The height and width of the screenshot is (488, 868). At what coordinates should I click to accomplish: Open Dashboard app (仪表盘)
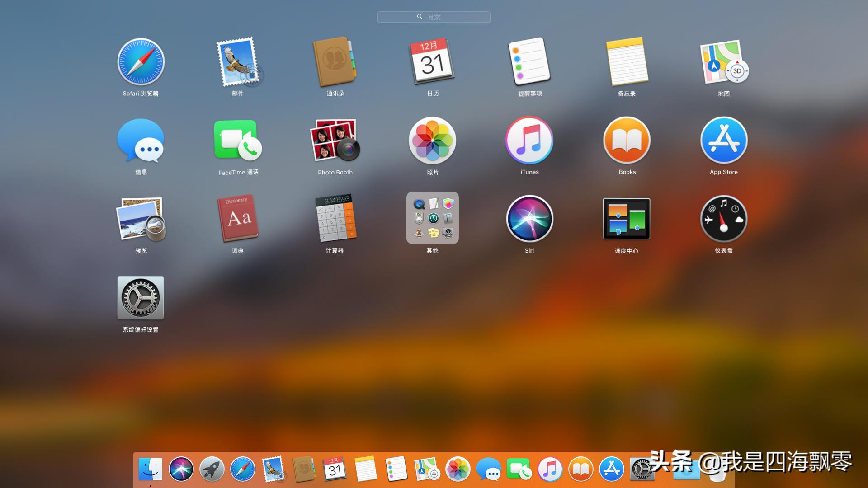(724, 219)
